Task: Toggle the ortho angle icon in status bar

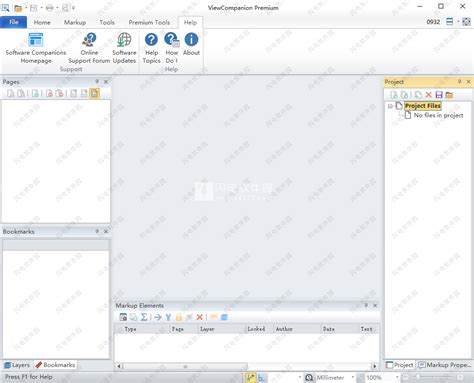Action: 262,377
